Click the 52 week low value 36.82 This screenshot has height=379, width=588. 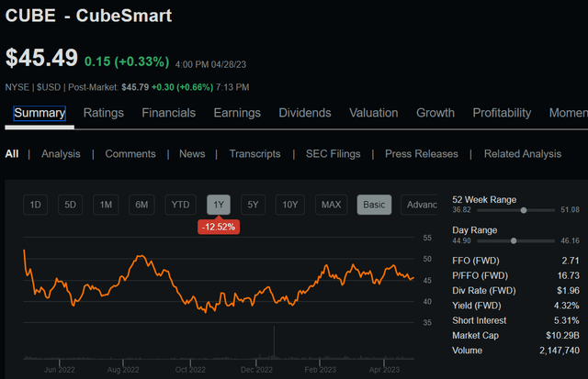click(461, 210)
